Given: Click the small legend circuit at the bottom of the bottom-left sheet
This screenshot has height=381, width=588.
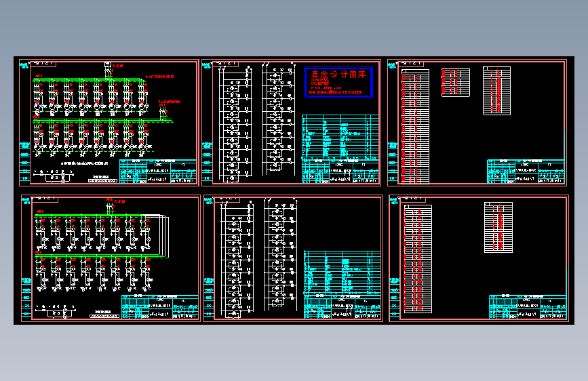Looking at the screenshot, I should [x=56, y=312].
